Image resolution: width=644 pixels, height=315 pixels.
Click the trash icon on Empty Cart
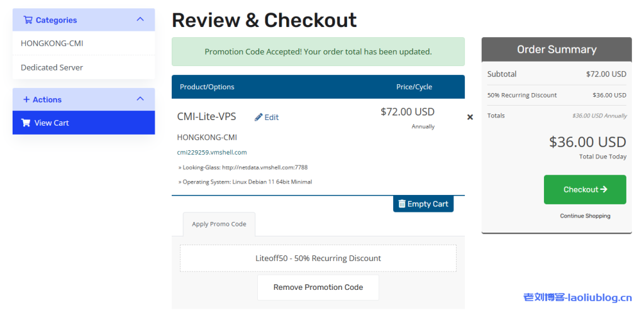[x=402, y=204]
